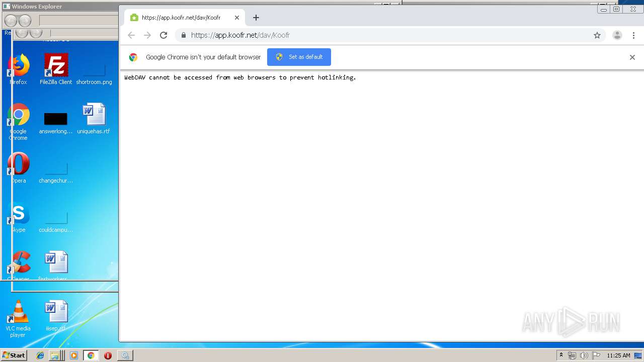The image size is (644, 362).
Task: Open Action Center flag in tray
Action: 596,355
